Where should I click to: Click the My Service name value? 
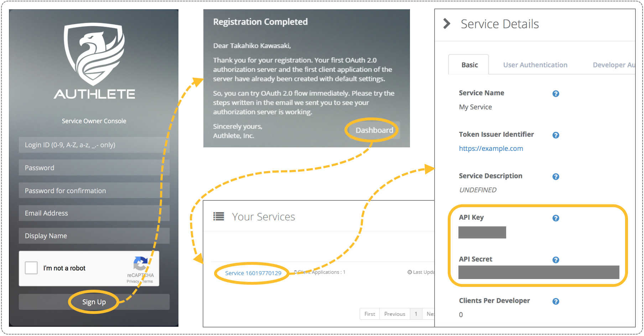pos(475,107)
